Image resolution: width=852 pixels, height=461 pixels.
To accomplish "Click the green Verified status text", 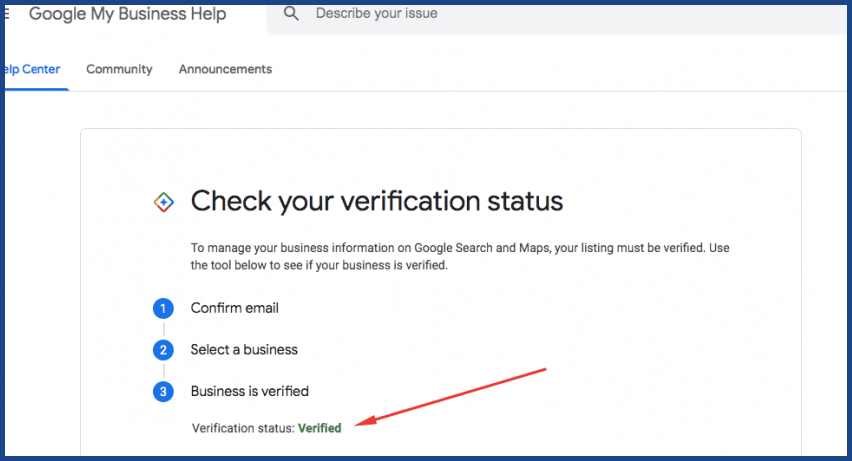I will (x=320, y=428).
